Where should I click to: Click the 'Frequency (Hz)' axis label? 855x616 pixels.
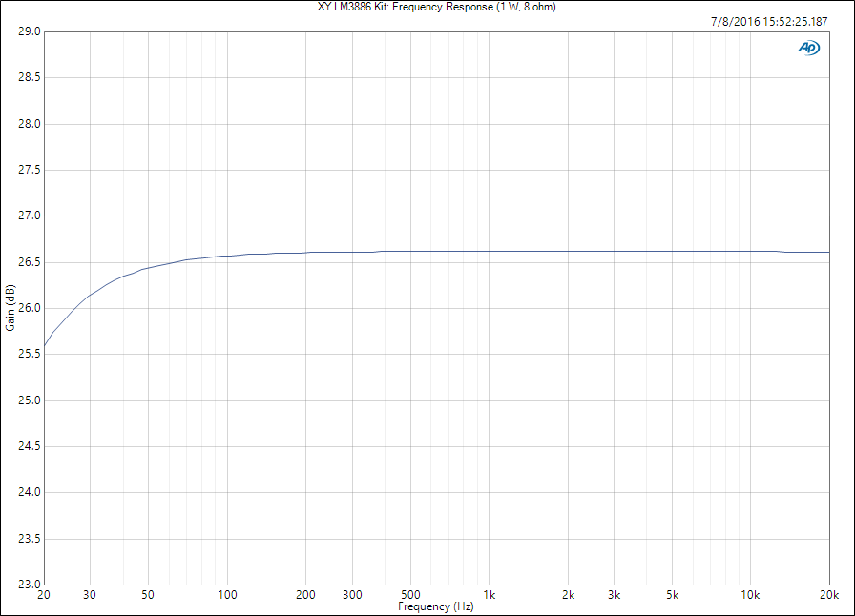(x=436, y=606)
